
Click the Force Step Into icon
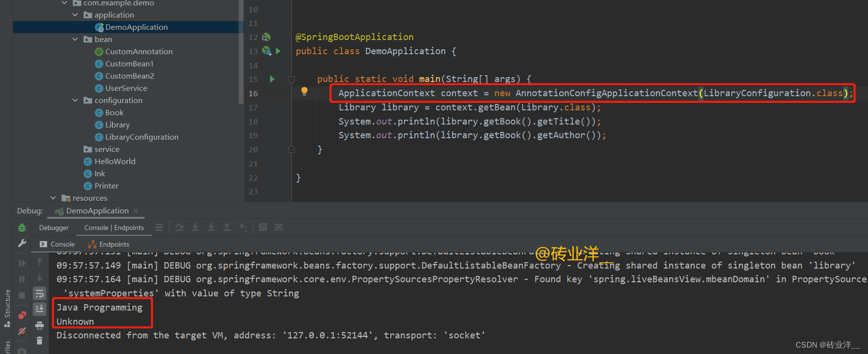point(211,228)
